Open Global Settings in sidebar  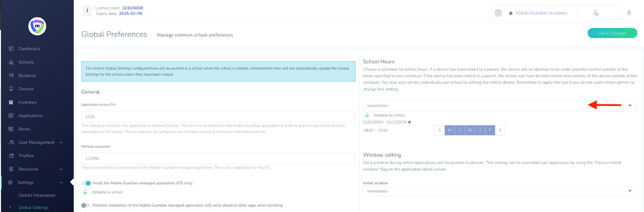(33, 208)
